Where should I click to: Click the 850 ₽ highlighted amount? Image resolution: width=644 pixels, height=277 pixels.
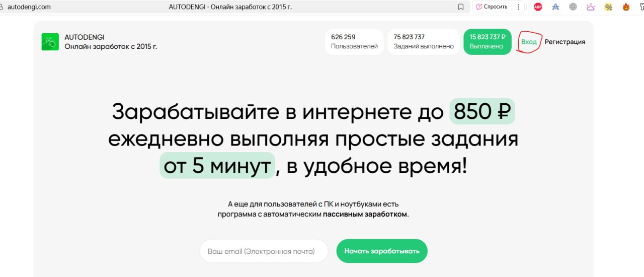(x=482, y=111)
